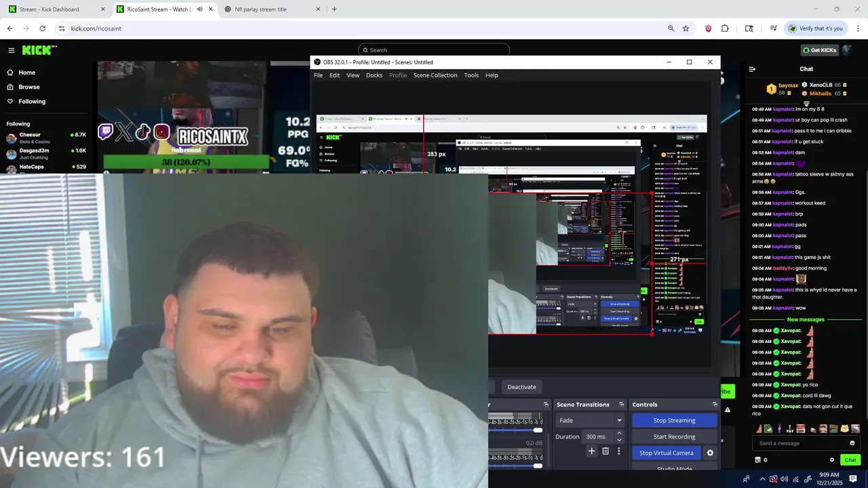This screenshot has height=488, width=868.
Task: Switch to Stream - Kick Dashboard tab
Action: 56,9
